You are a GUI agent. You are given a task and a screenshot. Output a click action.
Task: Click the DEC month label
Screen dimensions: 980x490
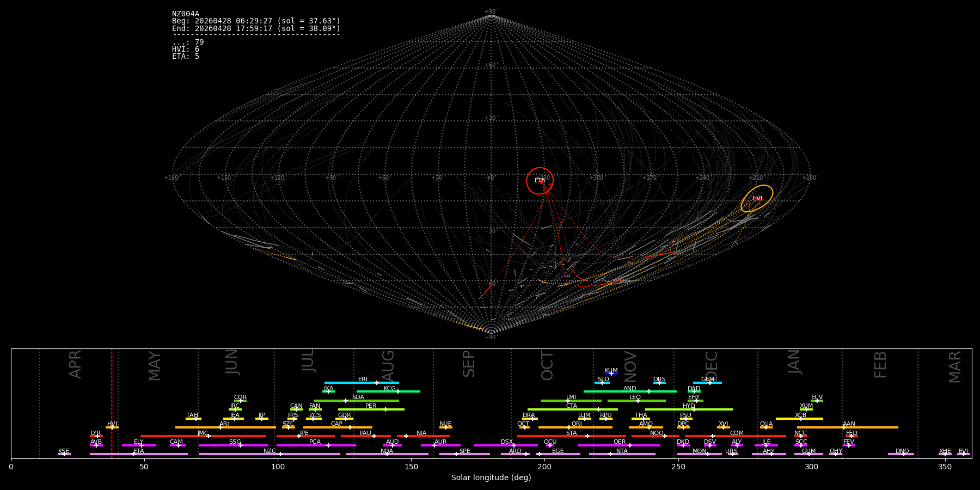712,365
